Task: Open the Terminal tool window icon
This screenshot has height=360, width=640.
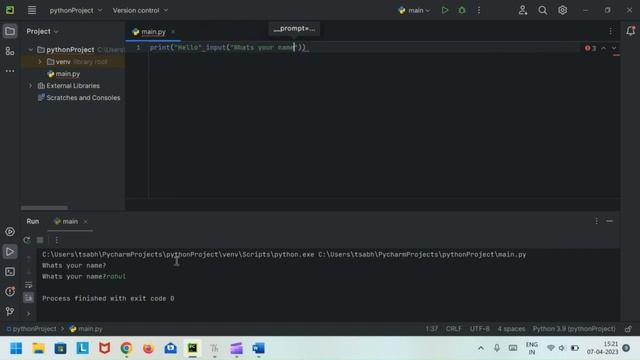Action: coord(10,272)
